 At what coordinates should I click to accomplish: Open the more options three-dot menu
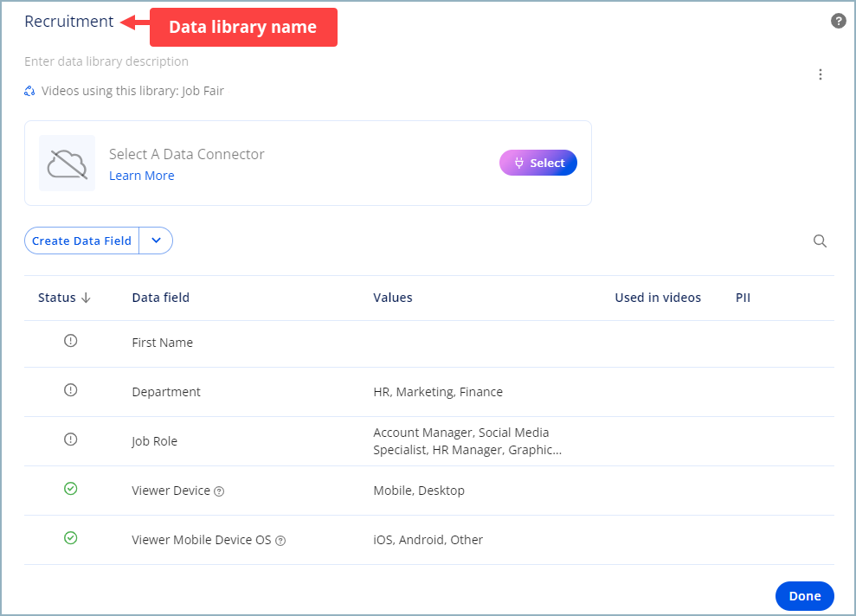tap(821, 74)
